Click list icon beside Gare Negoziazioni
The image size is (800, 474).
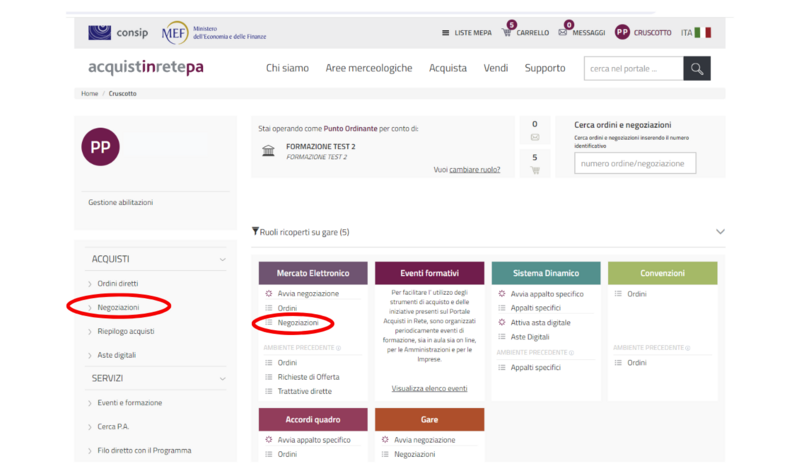pos(385,454)
